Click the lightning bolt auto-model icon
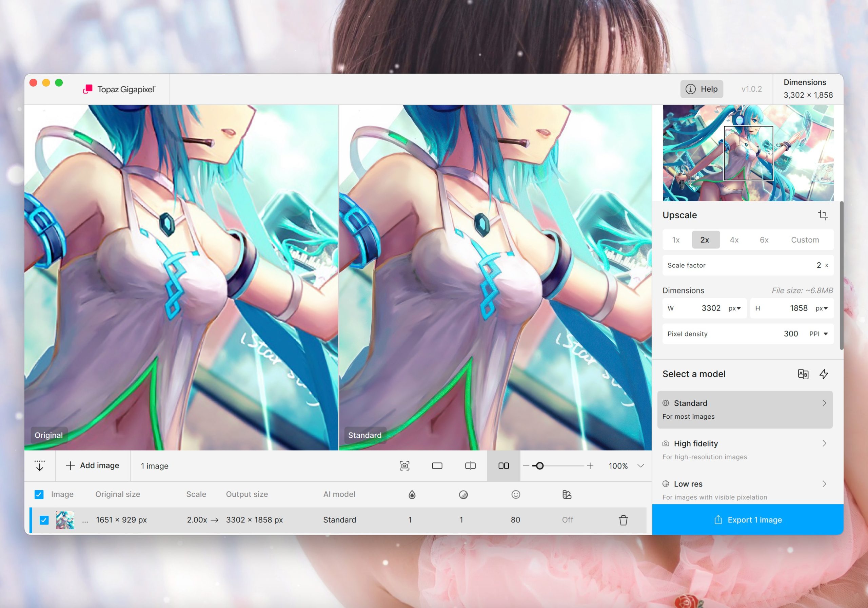Screen dimensions: 868x608 coord(823,374)
